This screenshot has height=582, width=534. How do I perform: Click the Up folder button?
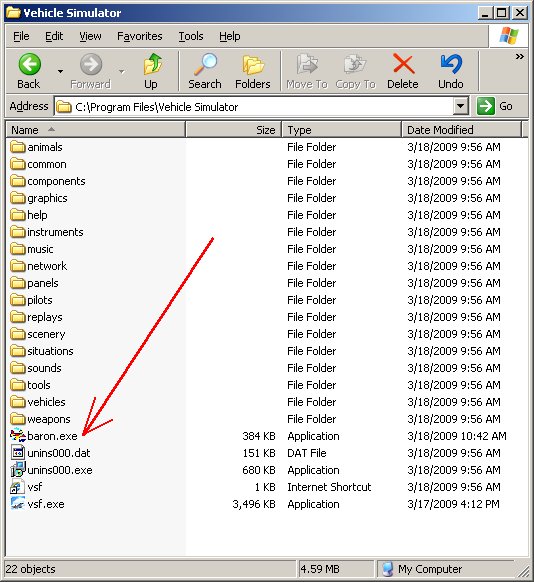click(151, 71)
